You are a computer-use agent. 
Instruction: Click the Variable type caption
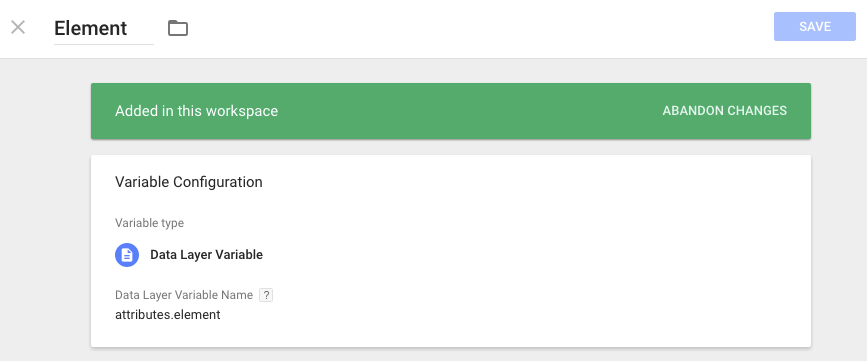(149, 223)
